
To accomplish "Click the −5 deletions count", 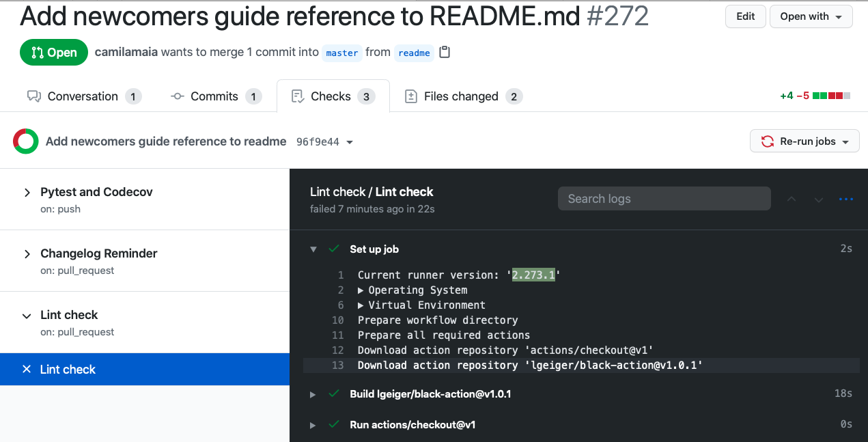I will point(802,96).
